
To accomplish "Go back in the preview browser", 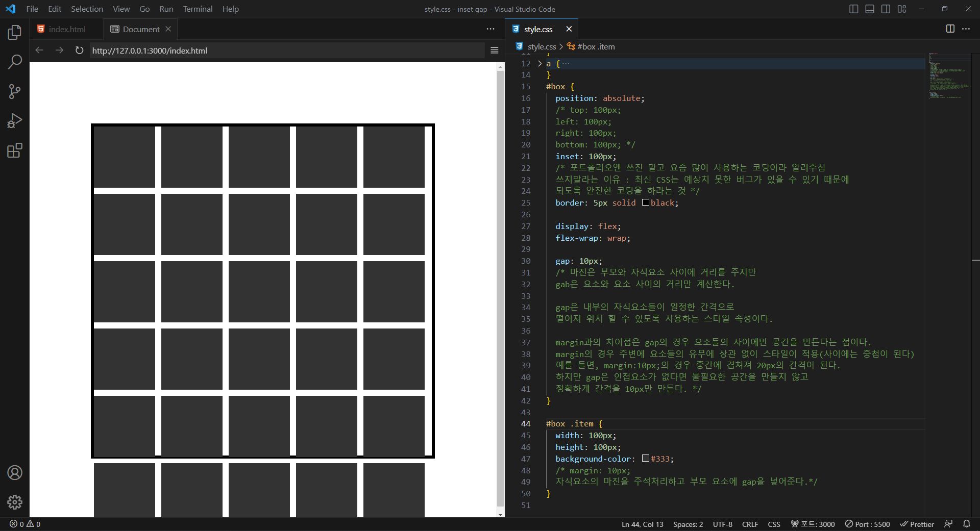I will tap(39, 50).
